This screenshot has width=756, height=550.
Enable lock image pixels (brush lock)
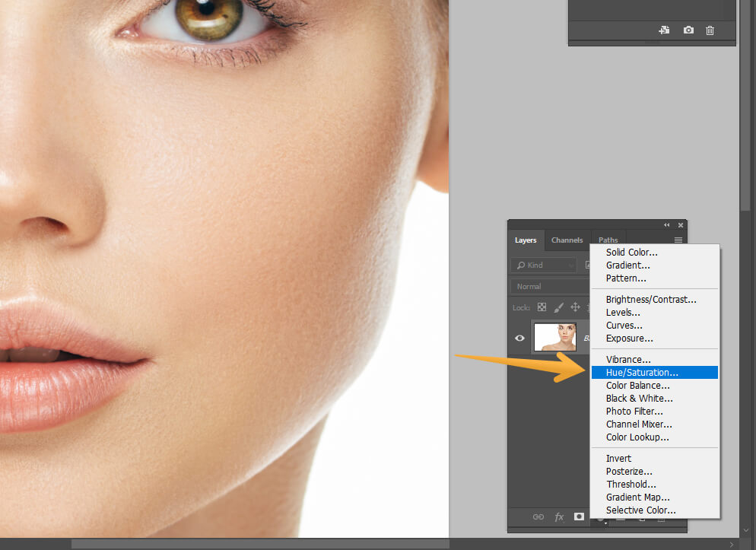click(559, 307)
